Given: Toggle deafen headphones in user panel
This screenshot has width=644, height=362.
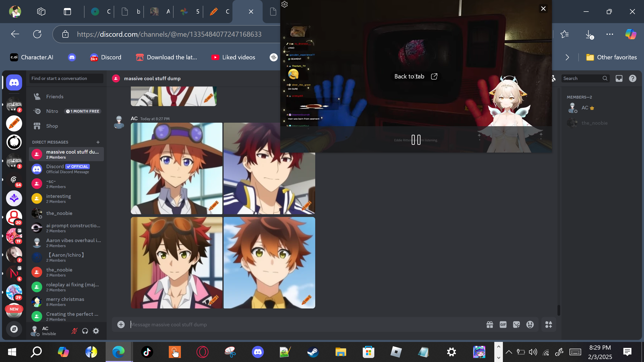Looking at the screenshot, I should [85, 331].
